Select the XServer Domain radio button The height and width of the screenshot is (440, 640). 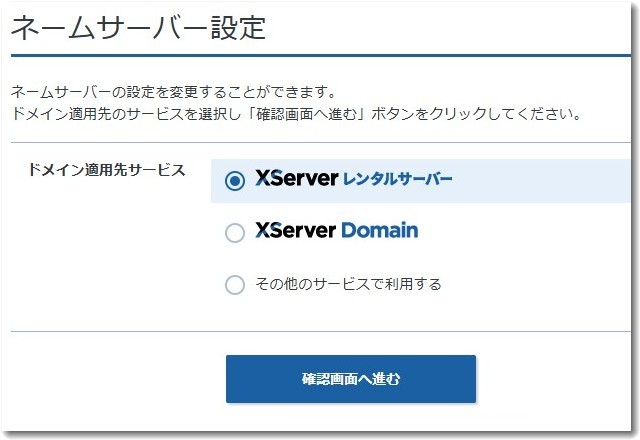[235, 233]
